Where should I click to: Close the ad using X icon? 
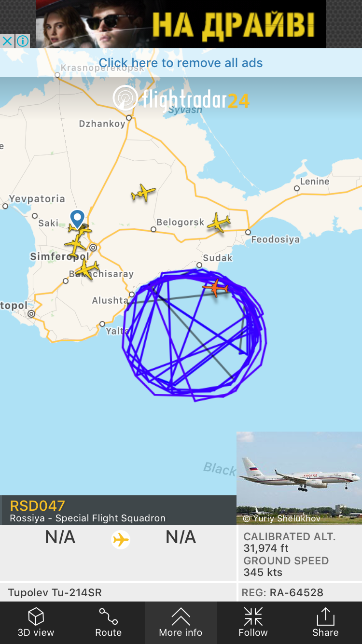point(7,41)
